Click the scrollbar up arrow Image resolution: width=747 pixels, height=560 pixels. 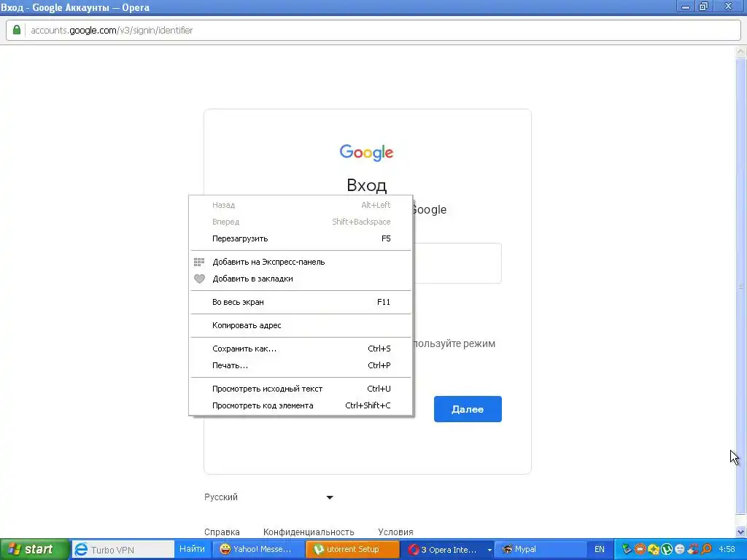tap(741, 51)
